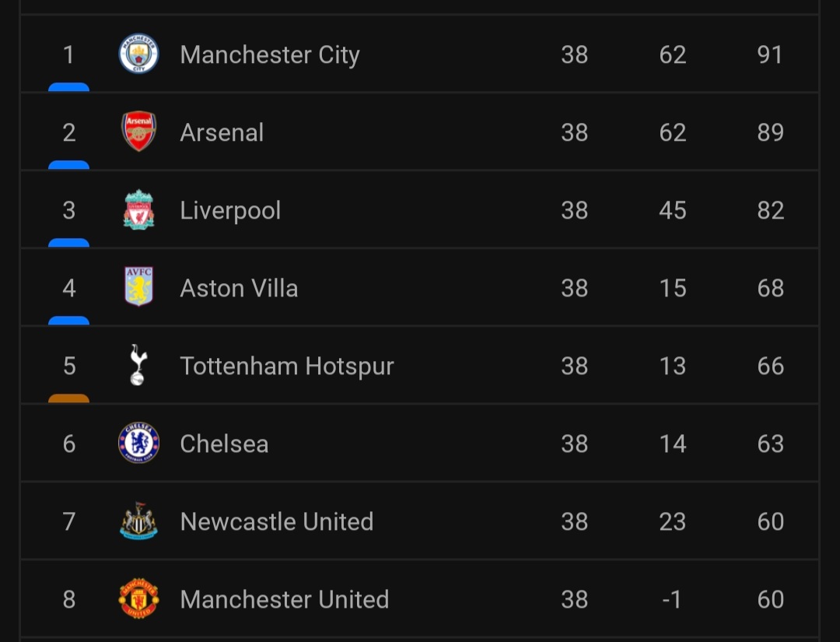Open the Manchester United team name
The height and width of the screenshot is (642, 840).
pos(285,600)
